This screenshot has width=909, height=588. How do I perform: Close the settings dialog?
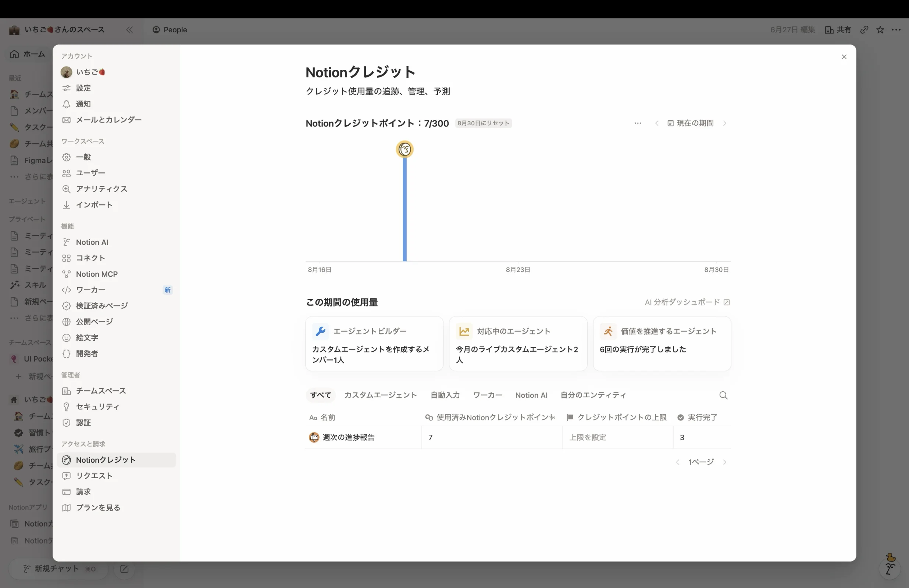844,57
